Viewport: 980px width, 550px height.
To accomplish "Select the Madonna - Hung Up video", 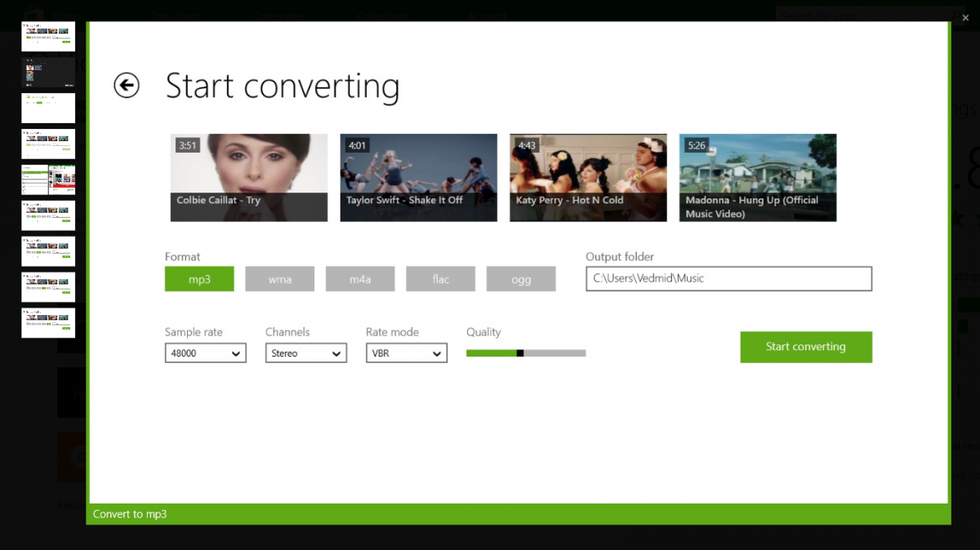I will 758,178.
